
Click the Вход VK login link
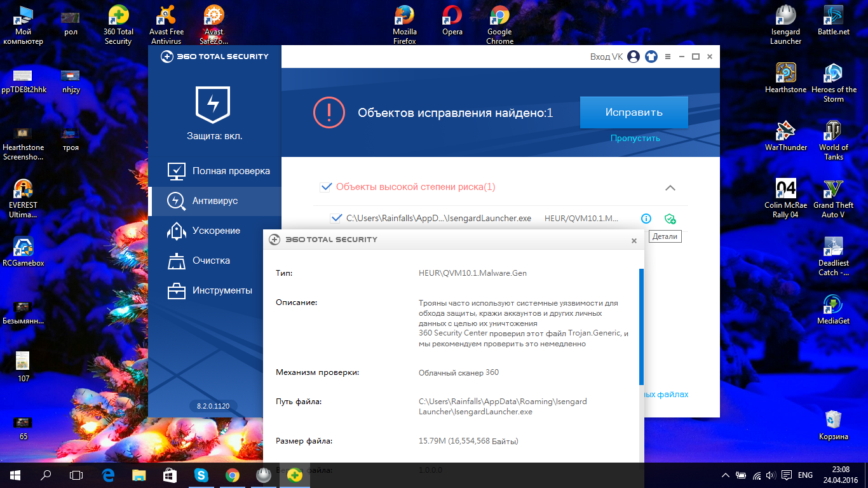coord(606,57)
